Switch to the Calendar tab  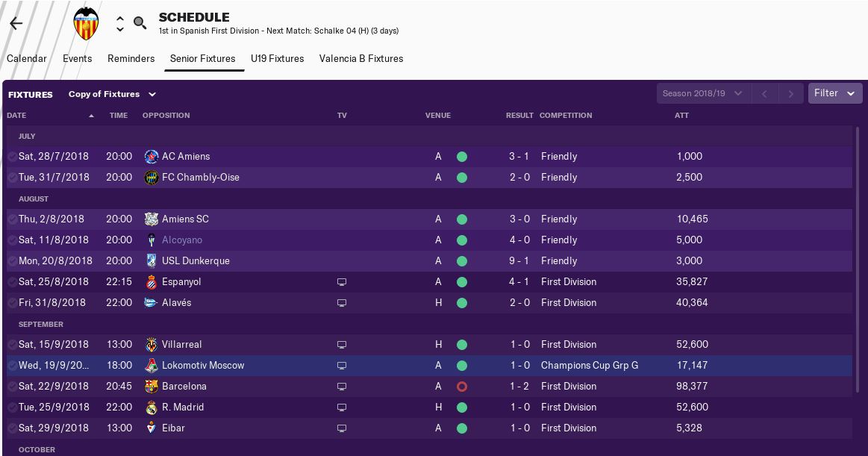click(x=27, y=58)
